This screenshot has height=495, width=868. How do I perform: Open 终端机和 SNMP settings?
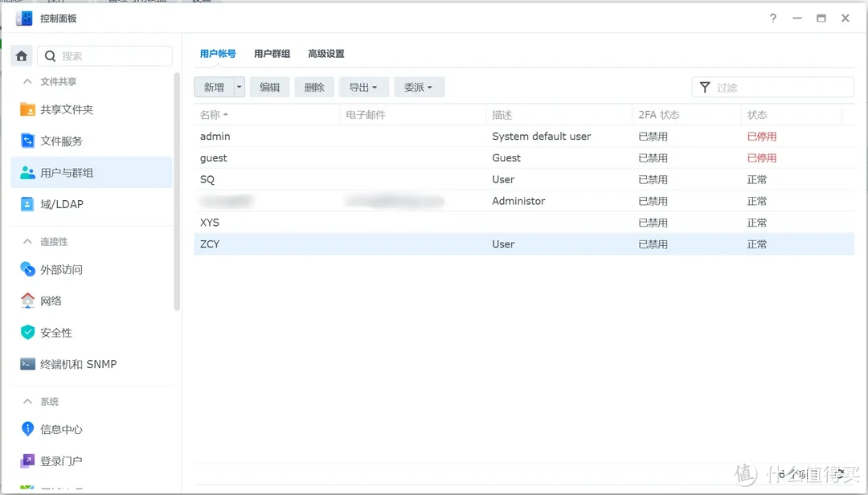tap(80, 363)
